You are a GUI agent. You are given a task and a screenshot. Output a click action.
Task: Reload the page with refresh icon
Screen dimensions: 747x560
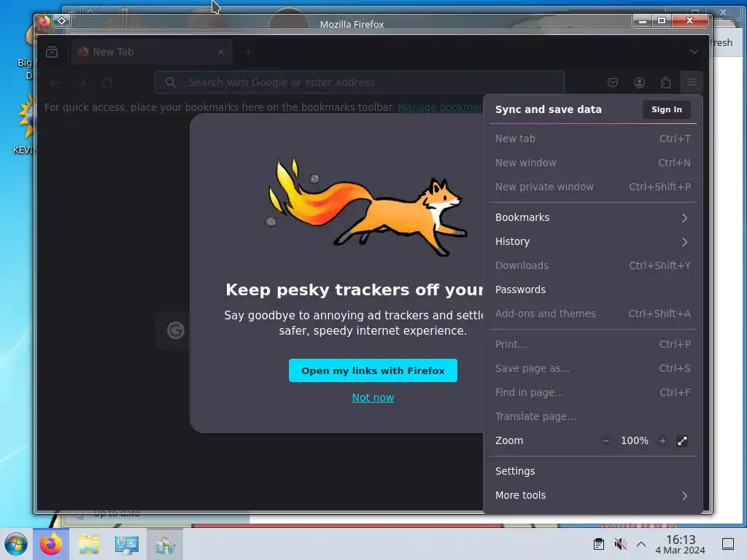[107, 83]
